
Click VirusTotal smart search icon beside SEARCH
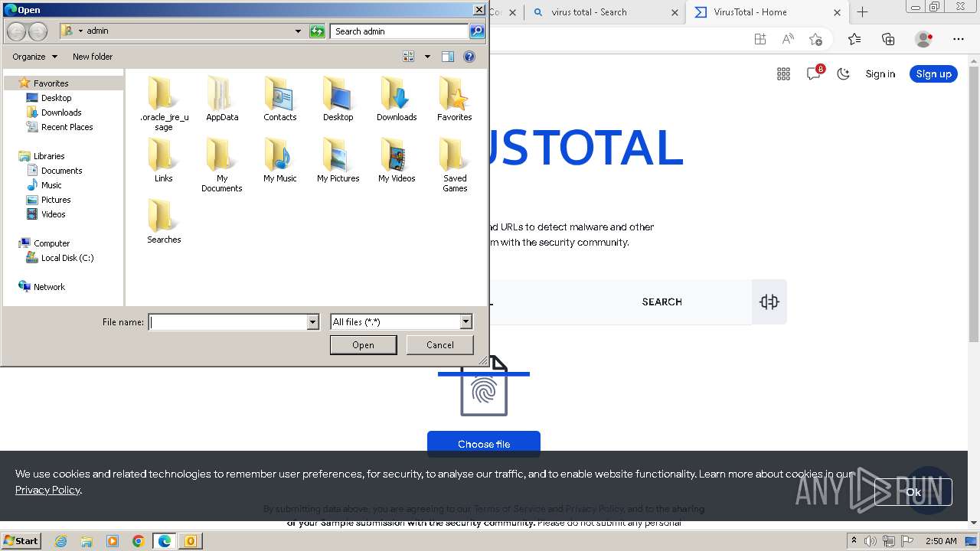(769, 302)
